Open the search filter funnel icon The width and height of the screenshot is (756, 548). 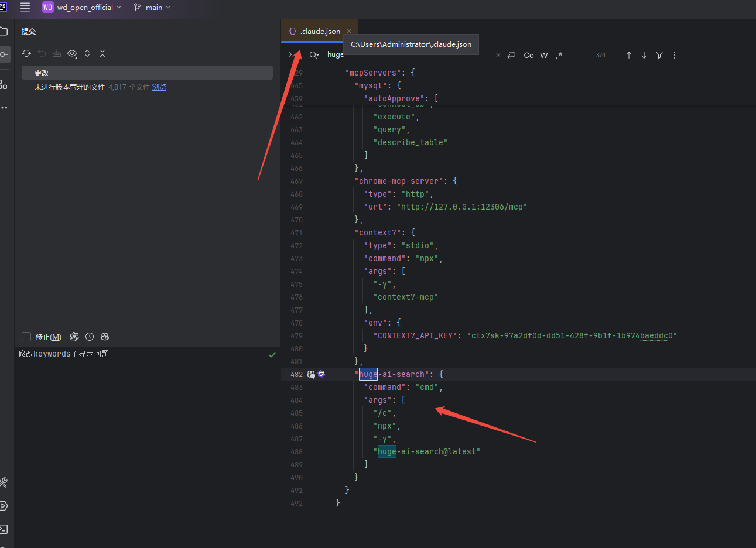point(659,55)
